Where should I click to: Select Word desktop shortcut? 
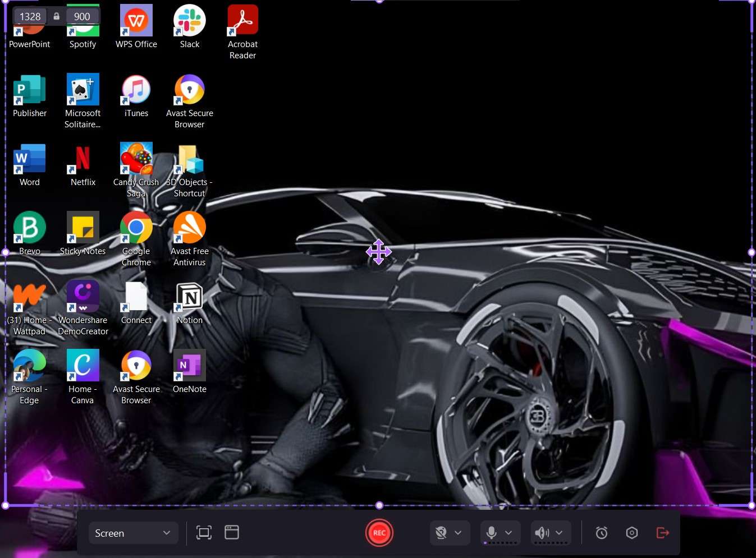pos(30,165)
